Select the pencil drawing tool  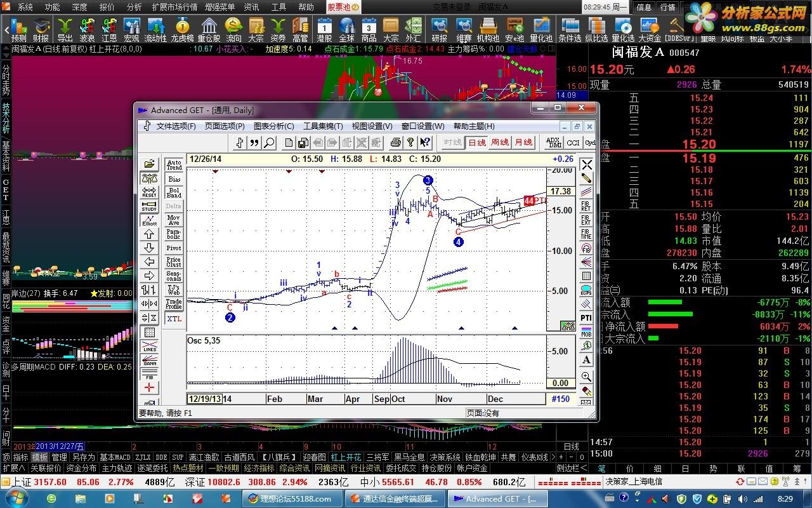586,178
